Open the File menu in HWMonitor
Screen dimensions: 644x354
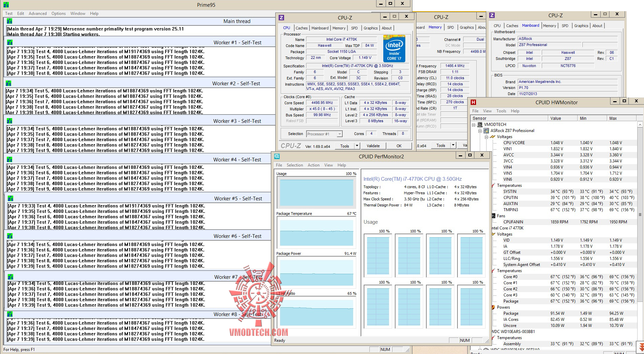(475, 111)
